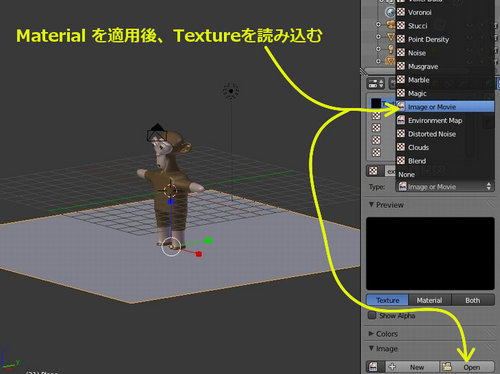Click the Blend texture icon

click(401, 161)
